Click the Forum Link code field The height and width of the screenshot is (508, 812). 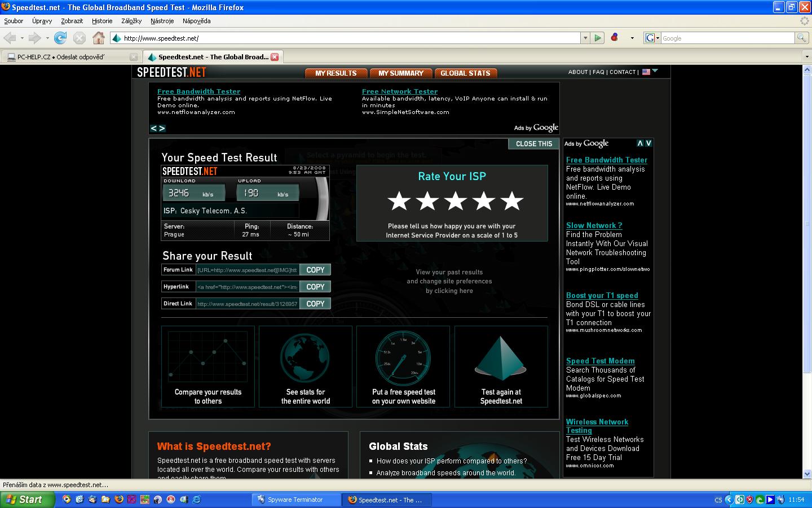tap(247, 270)
